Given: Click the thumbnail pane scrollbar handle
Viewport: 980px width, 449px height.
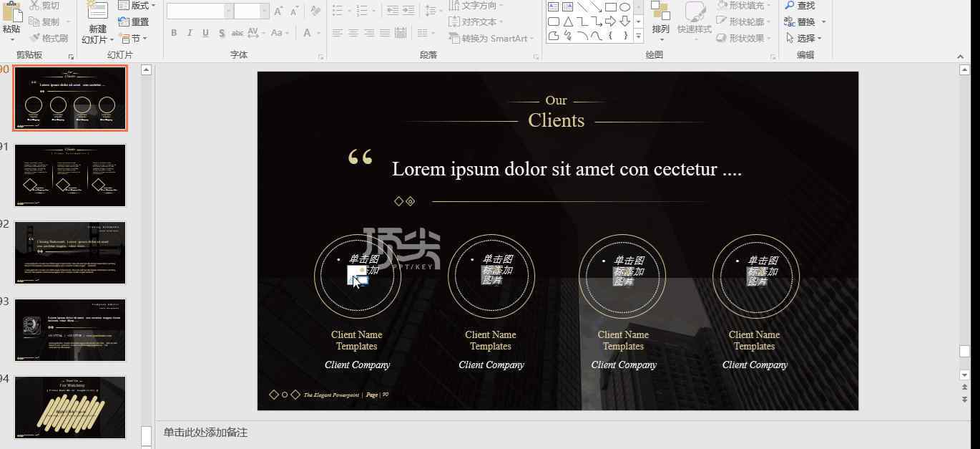Looking at the screenshot, I should [x=146, y=435].
